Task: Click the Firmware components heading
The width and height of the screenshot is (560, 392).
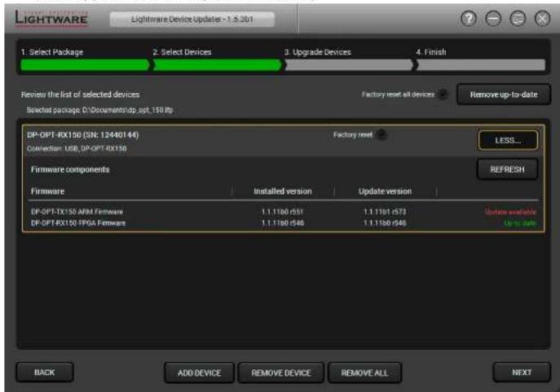Action: (x=70, y=170)
